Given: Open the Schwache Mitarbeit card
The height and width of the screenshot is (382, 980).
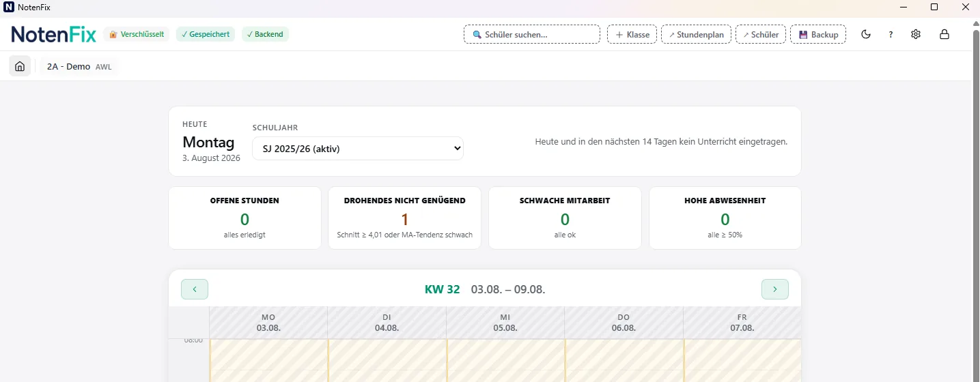Looking at the screenshot, I should [565, 218].
